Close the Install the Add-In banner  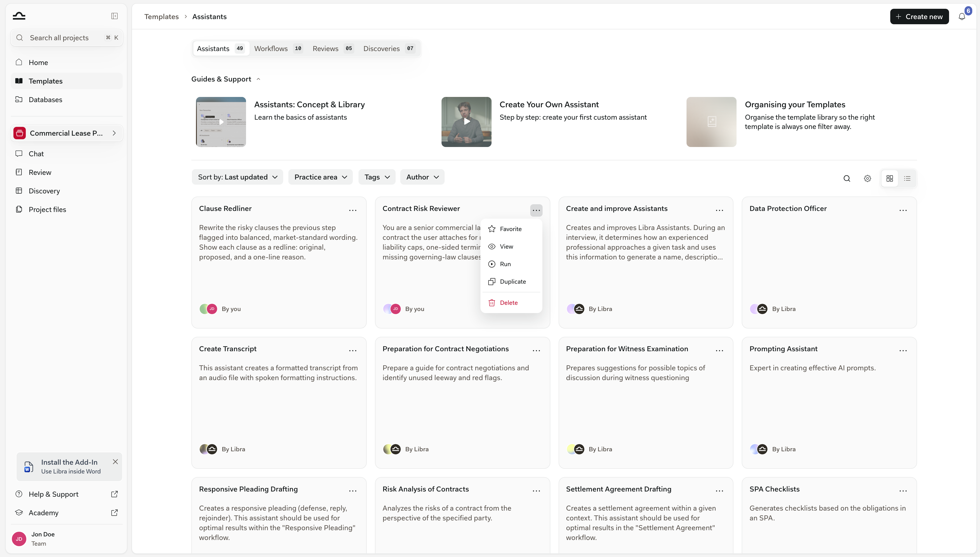coord(115,461)
